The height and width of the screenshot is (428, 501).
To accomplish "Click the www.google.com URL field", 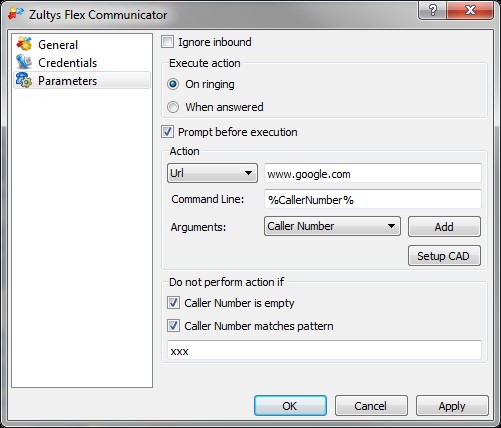I will pos(373,173).
